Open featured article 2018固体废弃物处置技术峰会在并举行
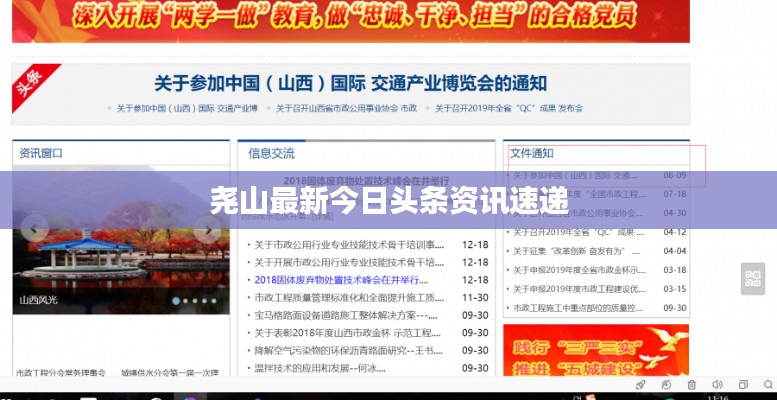The height and width of the screenshot is (400, 777). 366,180
